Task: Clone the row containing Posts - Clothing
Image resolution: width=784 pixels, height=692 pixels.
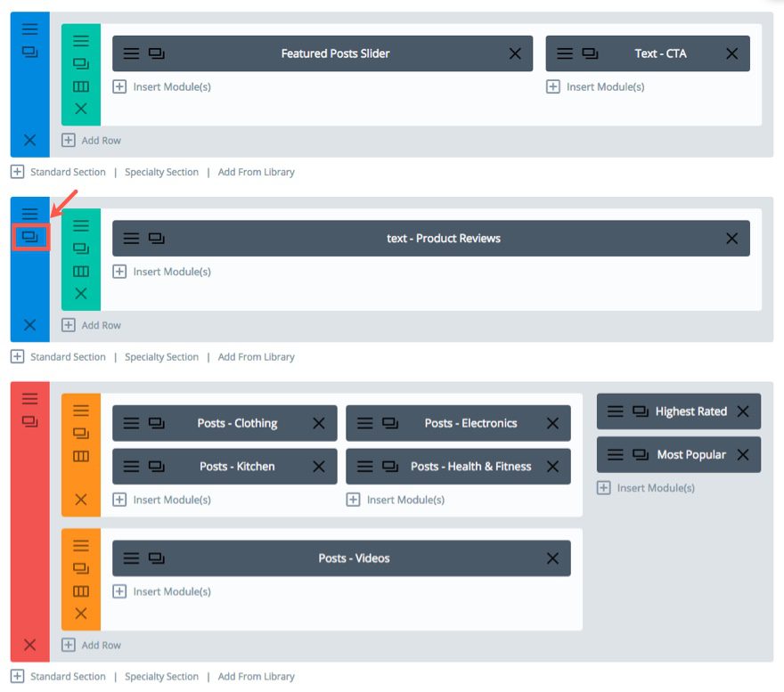Action: click(81, 433)
